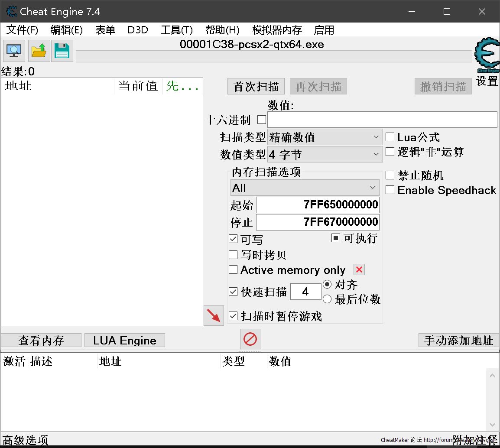Image resolution: width=500 pixels, height=448 pixels.
Task: Click the red X beside Active memory only
Action: (359, 270)
